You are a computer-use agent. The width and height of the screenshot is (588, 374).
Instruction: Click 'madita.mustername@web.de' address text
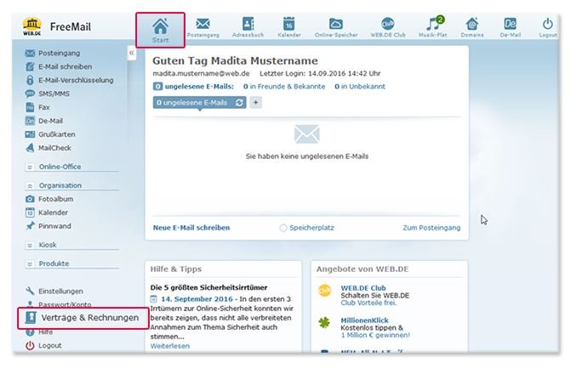pyautogui.click(x=201, y=73)
